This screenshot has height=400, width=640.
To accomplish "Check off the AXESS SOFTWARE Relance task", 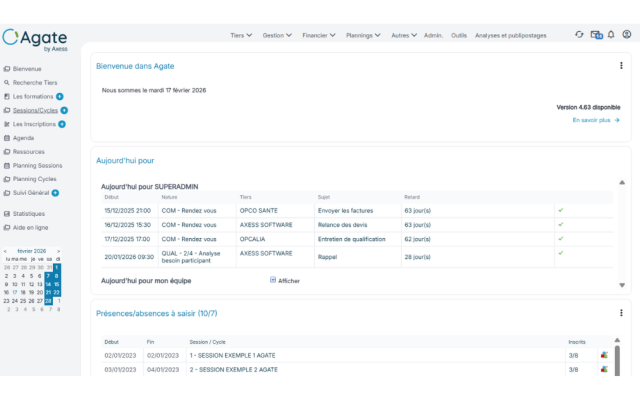I will coord(561,225).
